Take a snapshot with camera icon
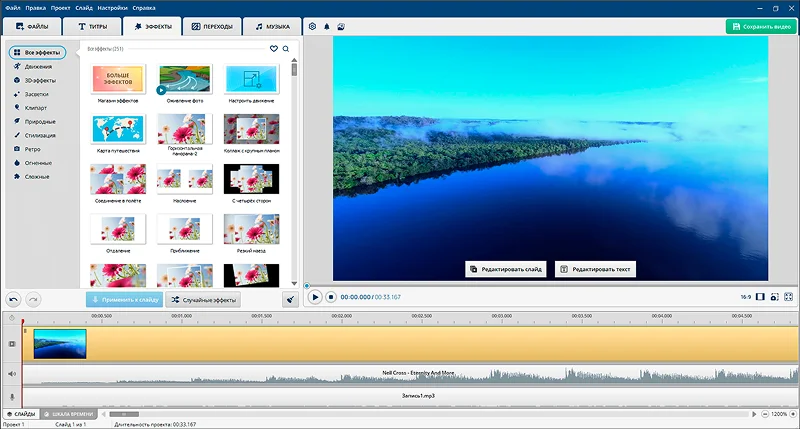The width and height of the screenshot is (800, 429). [774, 297]
